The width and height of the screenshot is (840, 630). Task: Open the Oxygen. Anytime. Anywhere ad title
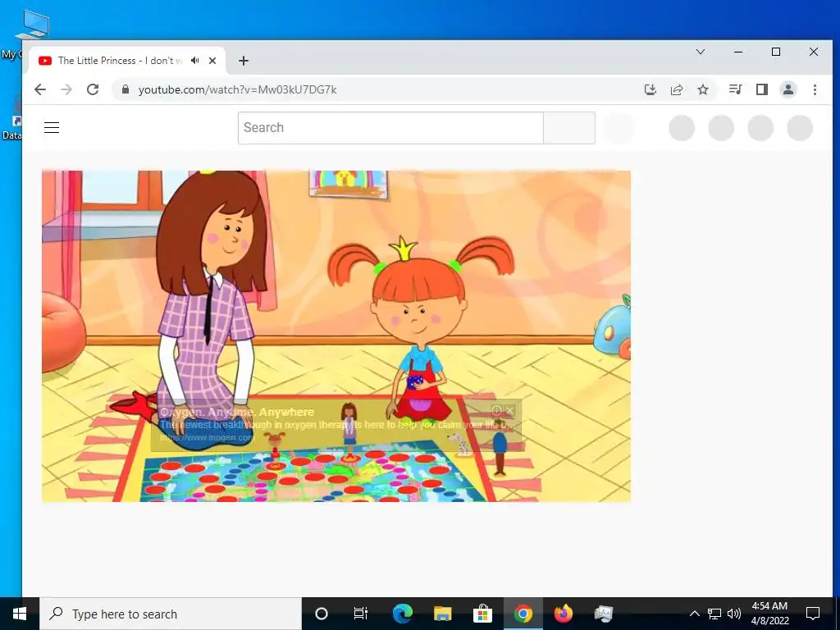click(x=237, y=412)
